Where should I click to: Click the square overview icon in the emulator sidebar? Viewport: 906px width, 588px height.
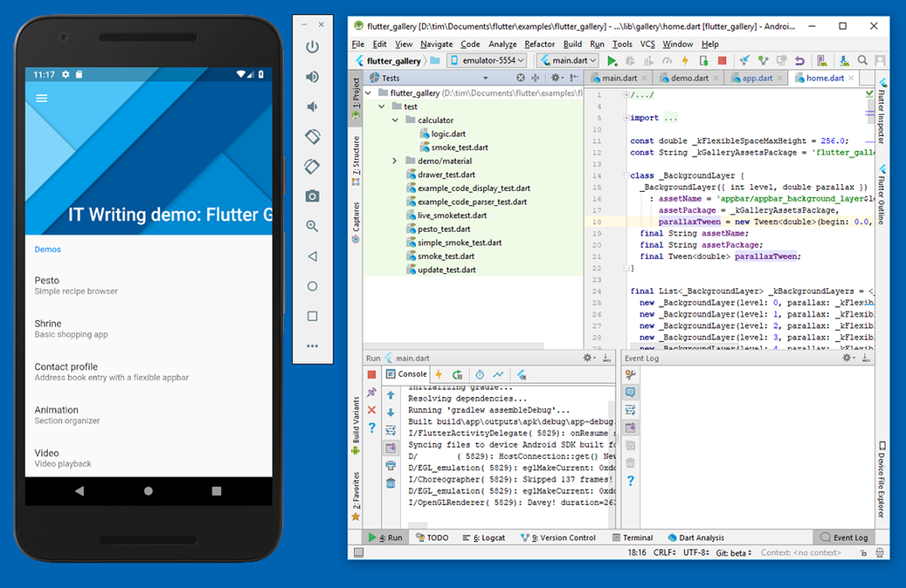coord(312,316)
